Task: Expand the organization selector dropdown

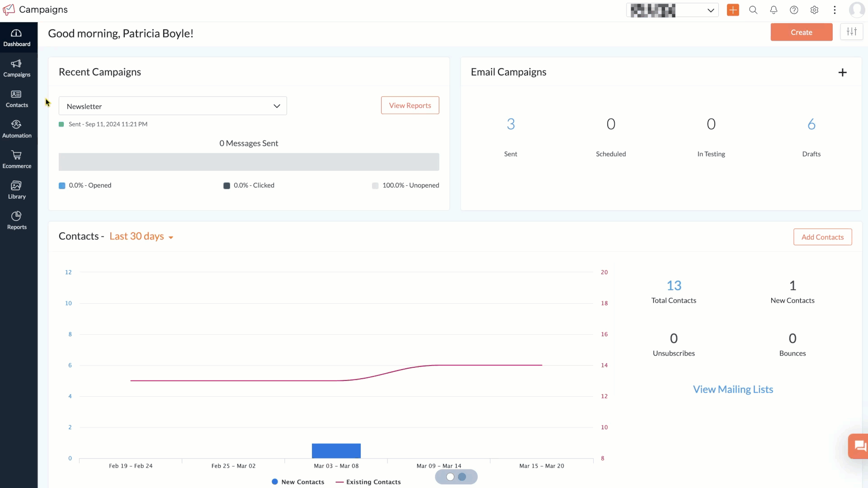Action: (672, 10)
